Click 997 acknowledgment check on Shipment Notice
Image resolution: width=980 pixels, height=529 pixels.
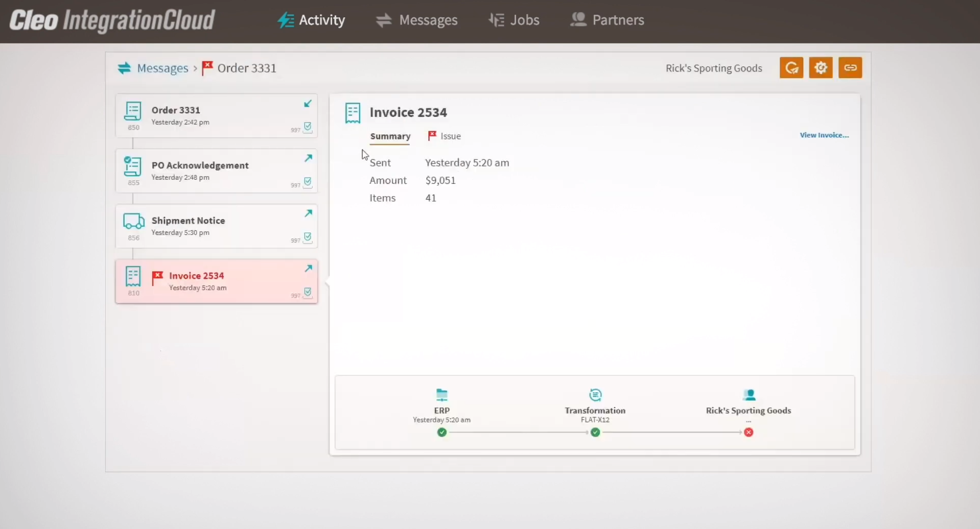click(308, 237)
